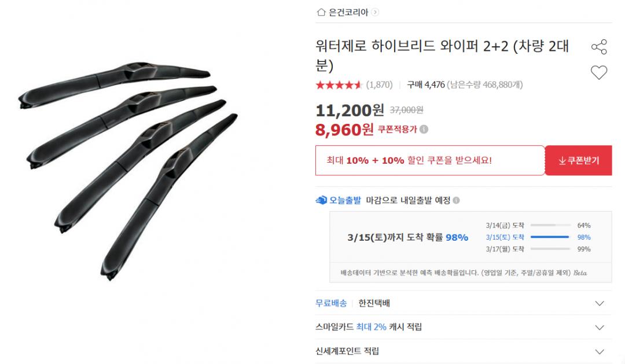Click the 최대 10% + 10% coupon banner

tap(429, 160)
